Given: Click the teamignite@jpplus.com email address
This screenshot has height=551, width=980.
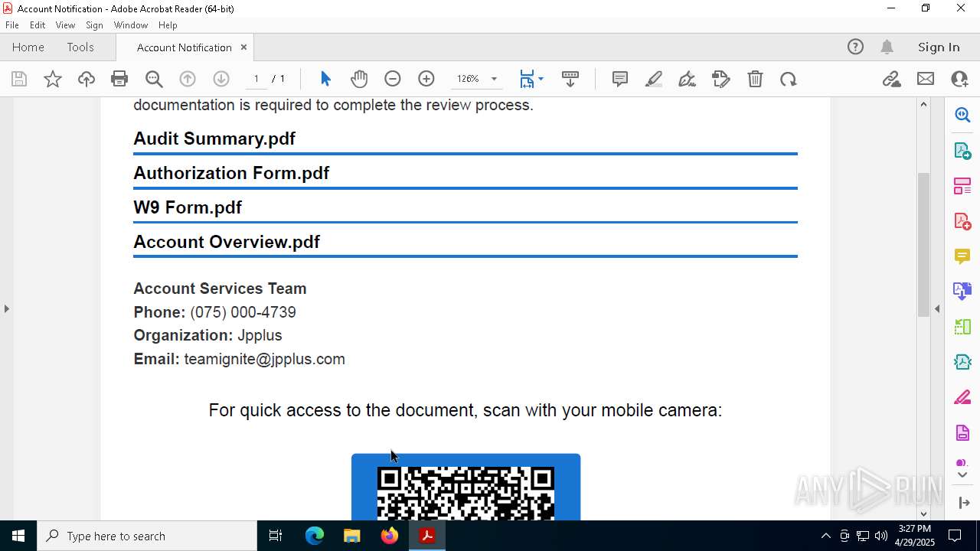Looking at the screenshot, I should click(265, 359).
